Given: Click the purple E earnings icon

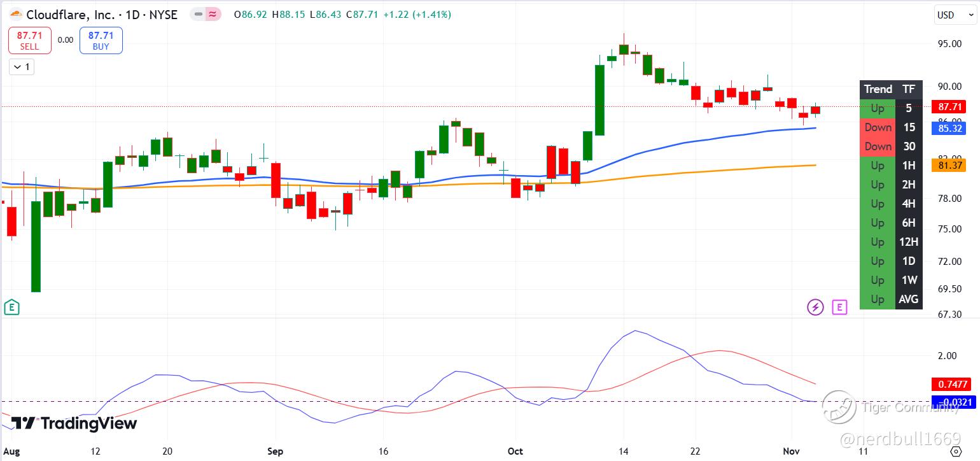Looking at the screenshot, I should click(839, 308).
